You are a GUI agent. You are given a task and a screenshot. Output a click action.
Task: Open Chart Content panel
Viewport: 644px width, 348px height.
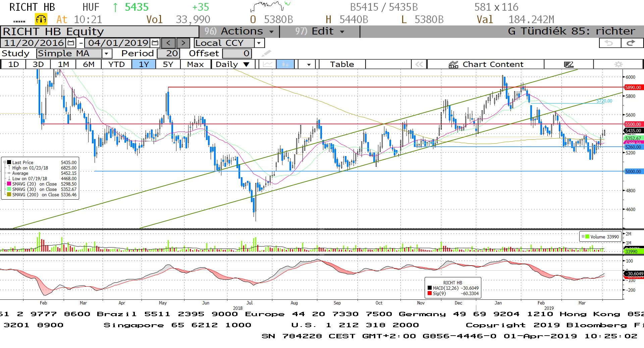point(486,64)
